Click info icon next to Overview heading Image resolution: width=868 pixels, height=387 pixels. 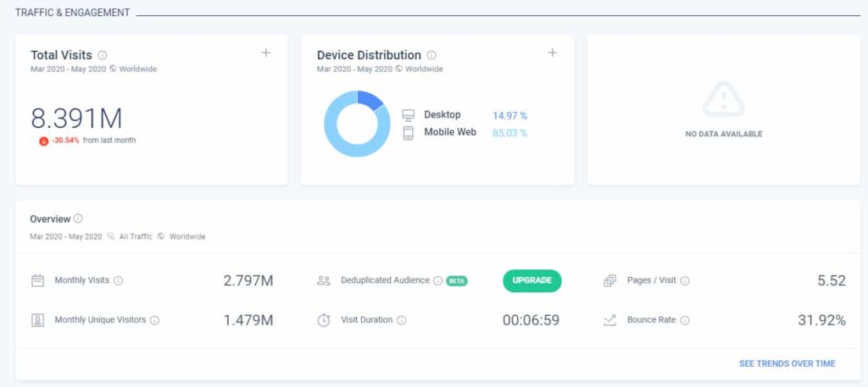pyautogui.click(x=78, y=218)
